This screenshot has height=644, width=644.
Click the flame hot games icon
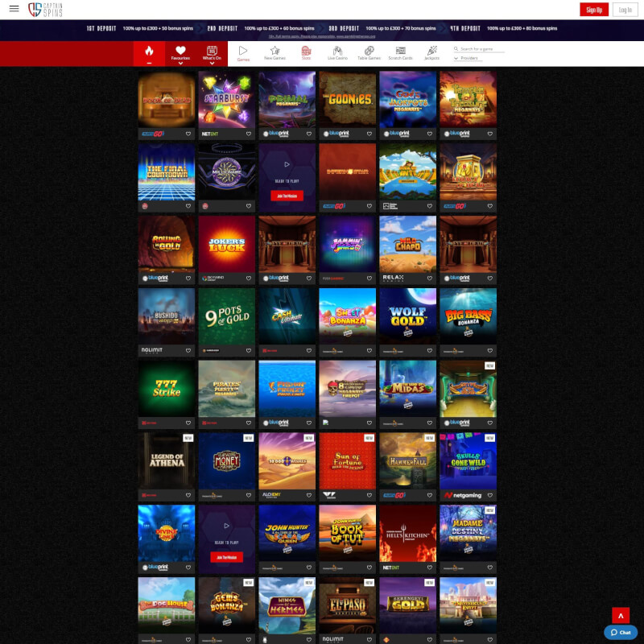[x=149, y=52]
